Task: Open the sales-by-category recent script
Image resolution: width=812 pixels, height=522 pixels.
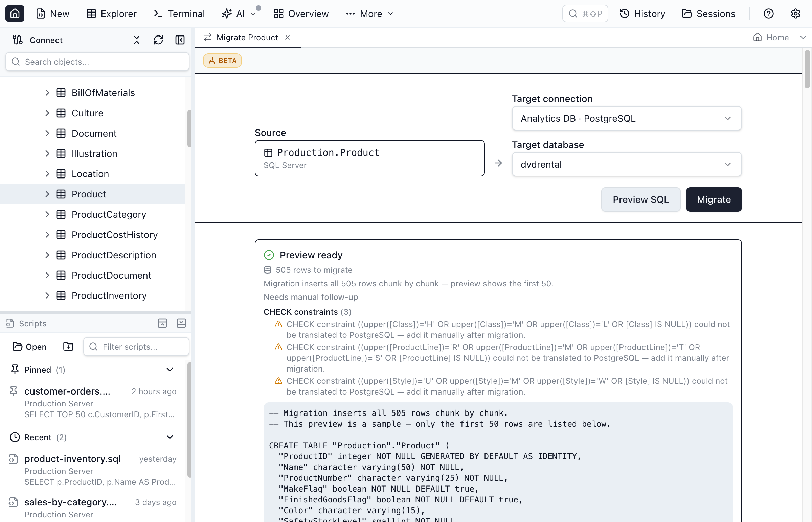Action: pos(92,508)
